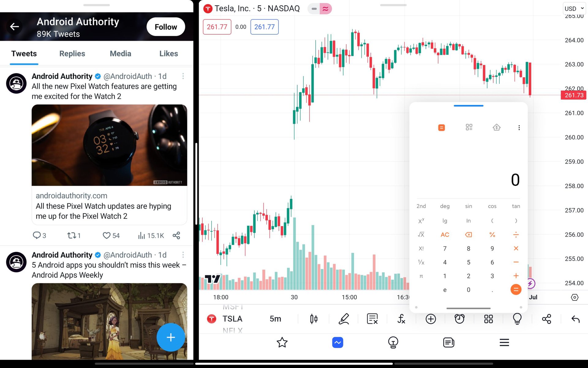Open the chart layout grid icon

[488, 319]
